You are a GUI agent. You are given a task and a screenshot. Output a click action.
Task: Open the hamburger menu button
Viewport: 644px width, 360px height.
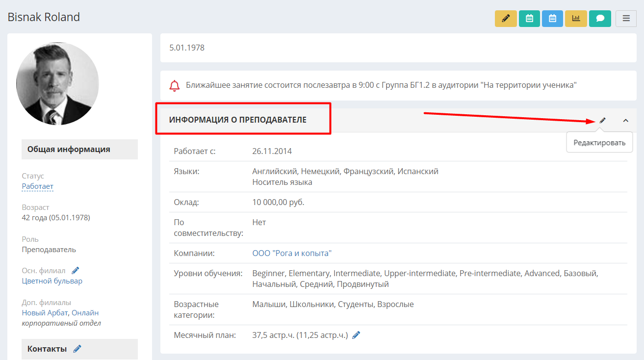[626, 18]
